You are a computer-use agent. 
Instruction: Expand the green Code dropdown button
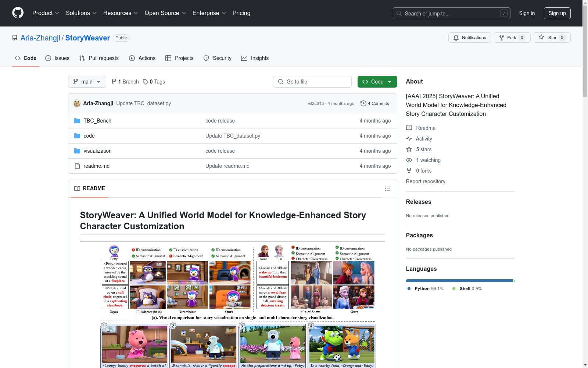(x=377, y=82)
